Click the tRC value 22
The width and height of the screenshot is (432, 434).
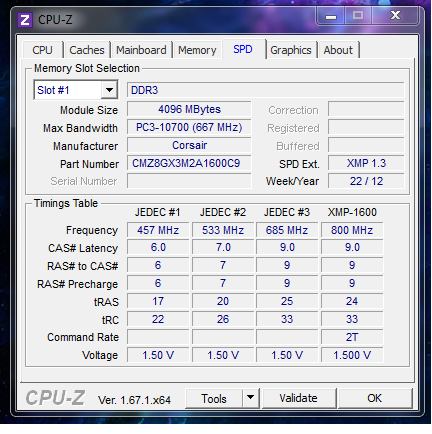pos(158,319)
